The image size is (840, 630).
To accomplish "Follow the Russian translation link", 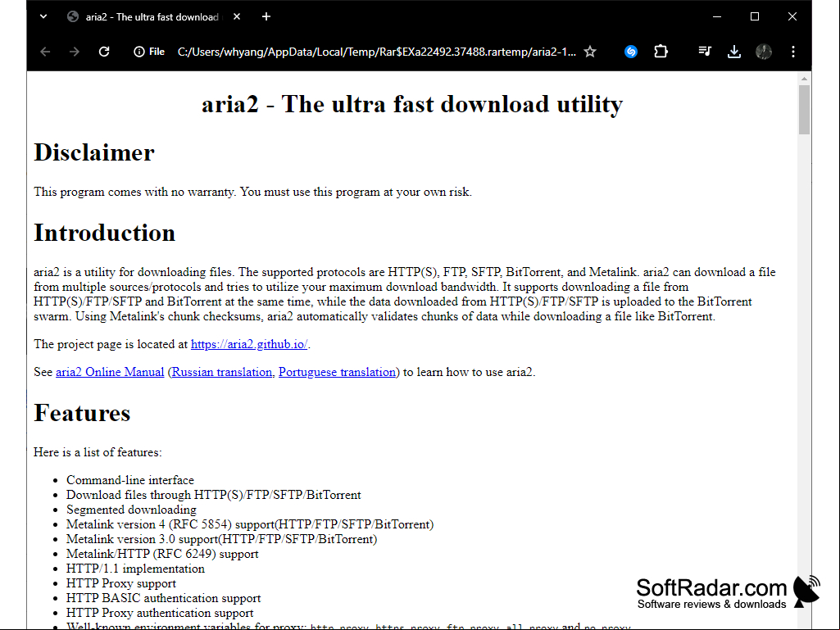I will click(222, 372).
